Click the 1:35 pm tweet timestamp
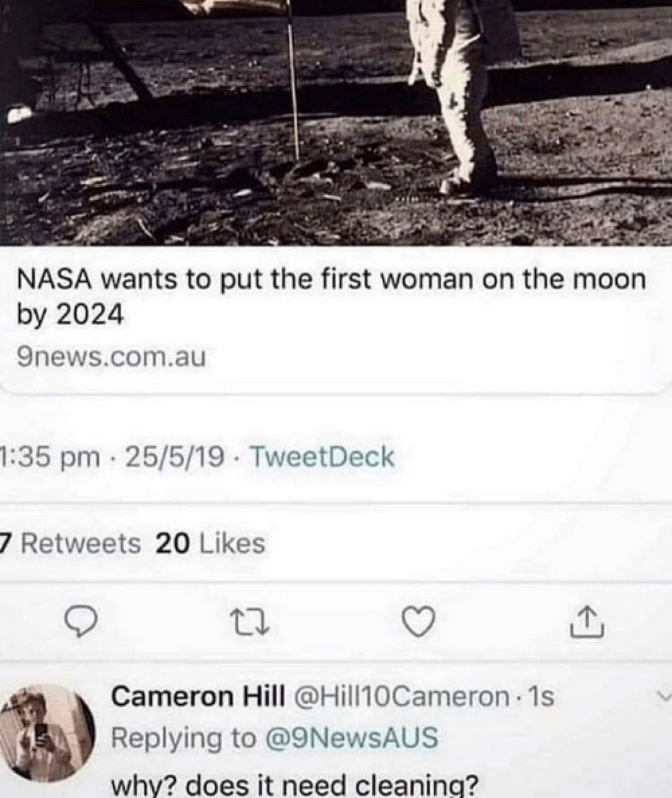 (49, 457)
